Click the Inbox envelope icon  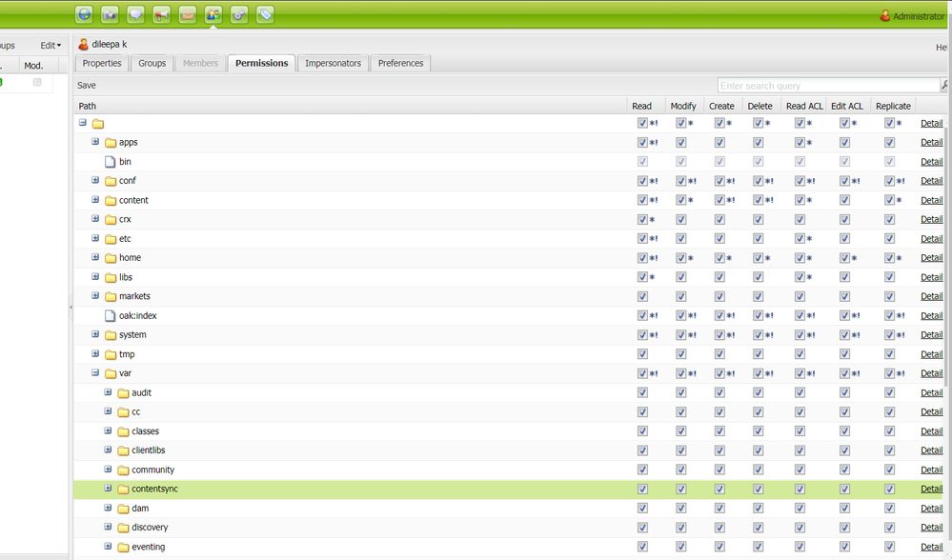[188, 14]
